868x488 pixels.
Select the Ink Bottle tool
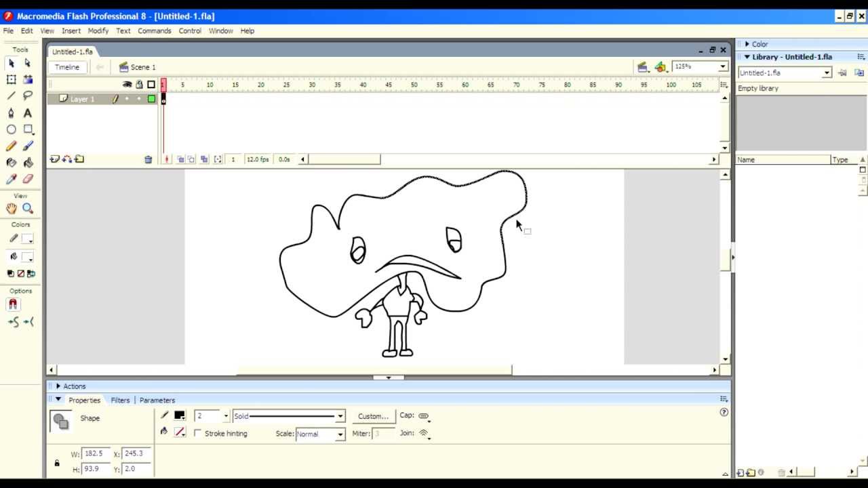click(x=11, y=163)
